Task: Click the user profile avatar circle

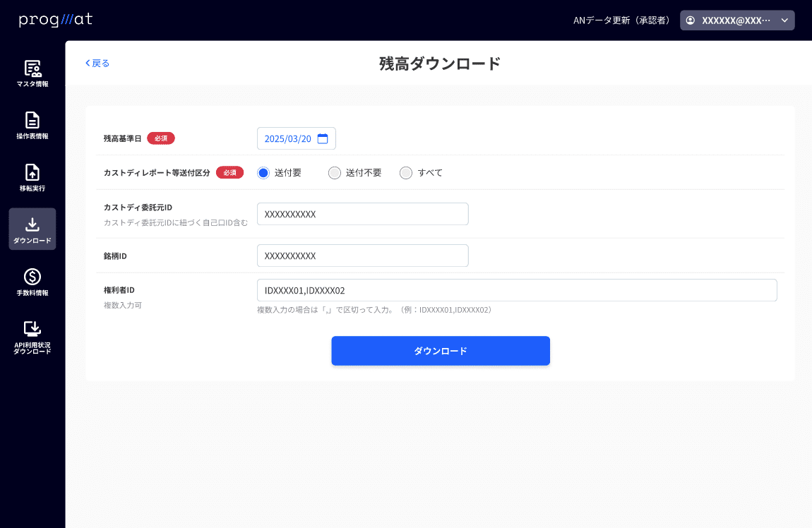Action: coord(690,20)
